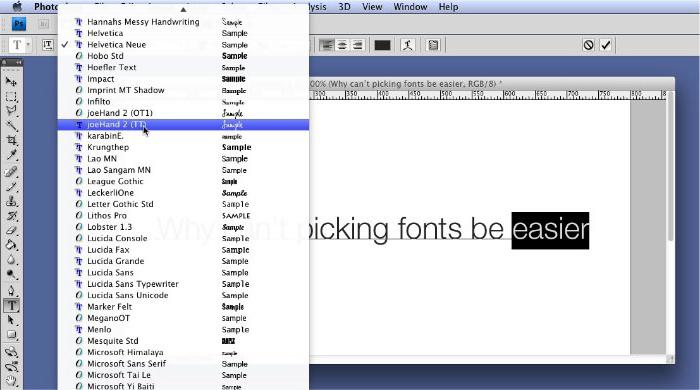Choose Hobo Std font
Image resolution: width=700 pixels, height=390 pixels.
tap(183, 56)
